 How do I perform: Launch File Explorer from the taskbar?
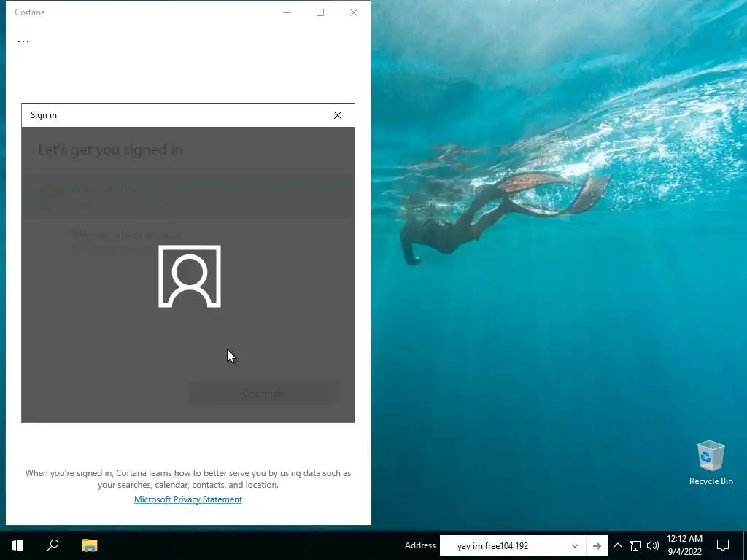89,545
